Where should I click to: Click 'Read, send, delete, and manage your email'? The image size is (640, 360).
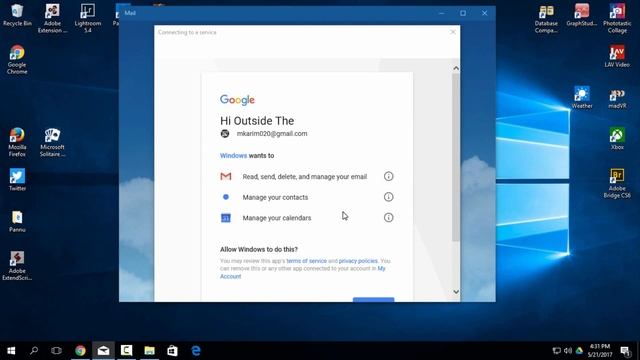(304, 177)
